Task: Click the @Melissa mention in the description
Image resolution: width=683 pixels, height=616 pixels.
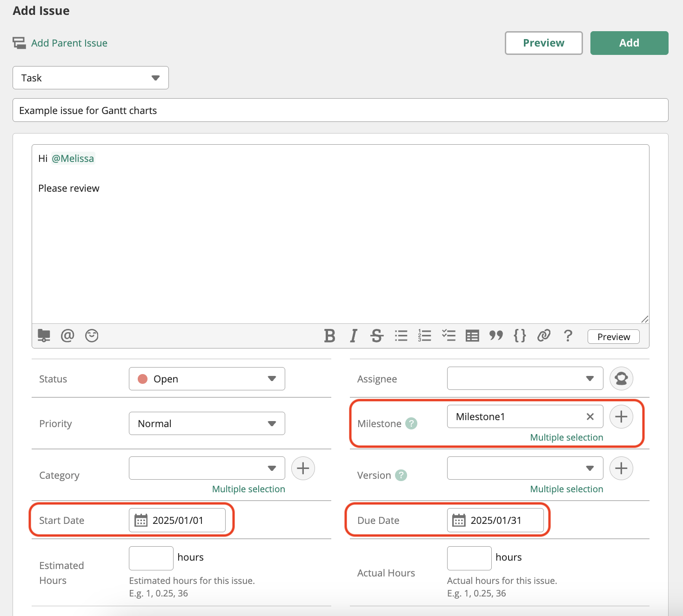Action: point(73,159)
